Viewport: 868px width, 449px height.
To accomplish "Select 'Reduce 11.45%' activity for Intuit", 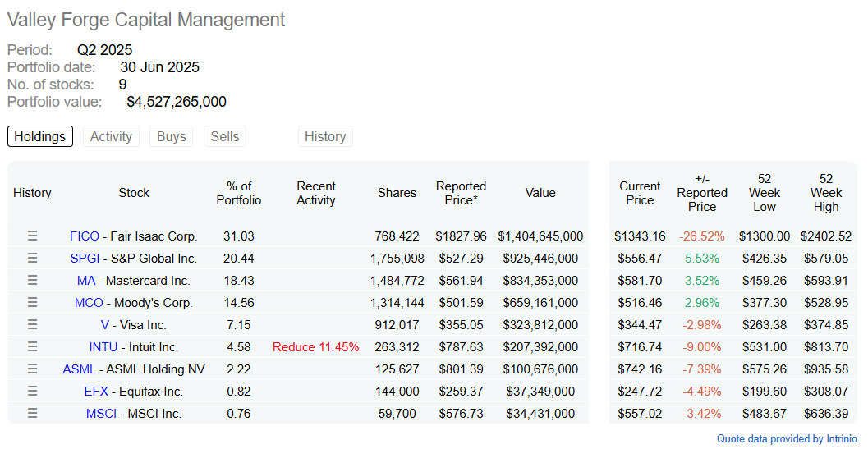I will pyautogui.click(x=315, y=347).
